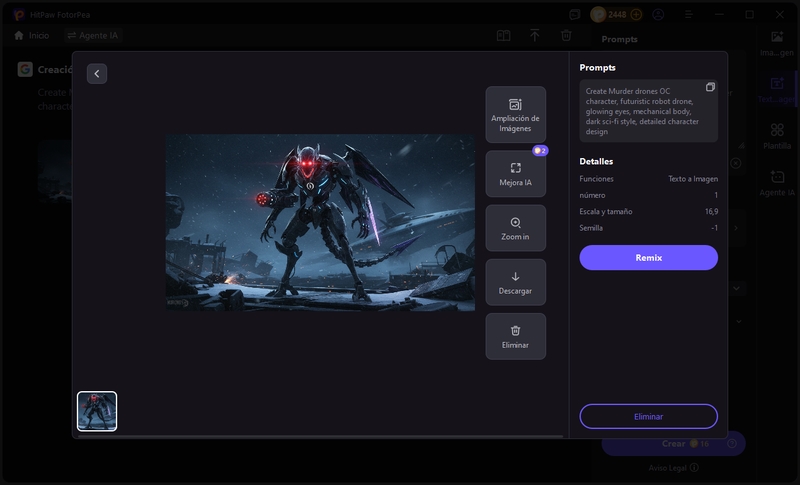Apply Mejora IA enhancement

(x=515, y=175)
